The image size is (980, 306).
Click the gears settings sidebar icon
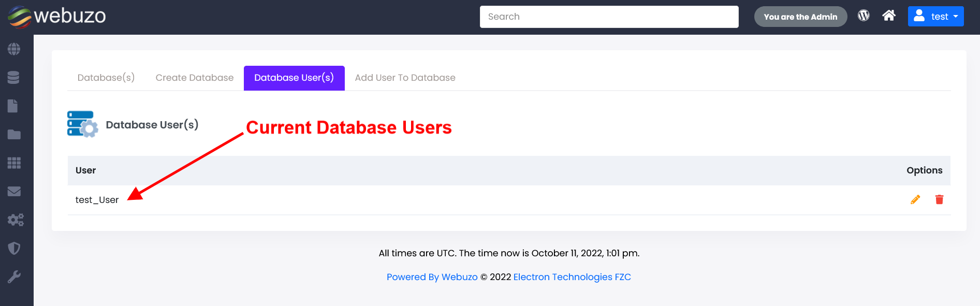click(16, 220)
